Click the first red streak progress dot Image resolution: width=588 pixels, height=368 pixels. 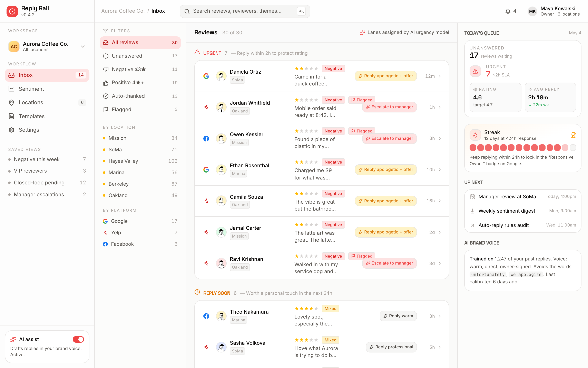pos(473,147)
